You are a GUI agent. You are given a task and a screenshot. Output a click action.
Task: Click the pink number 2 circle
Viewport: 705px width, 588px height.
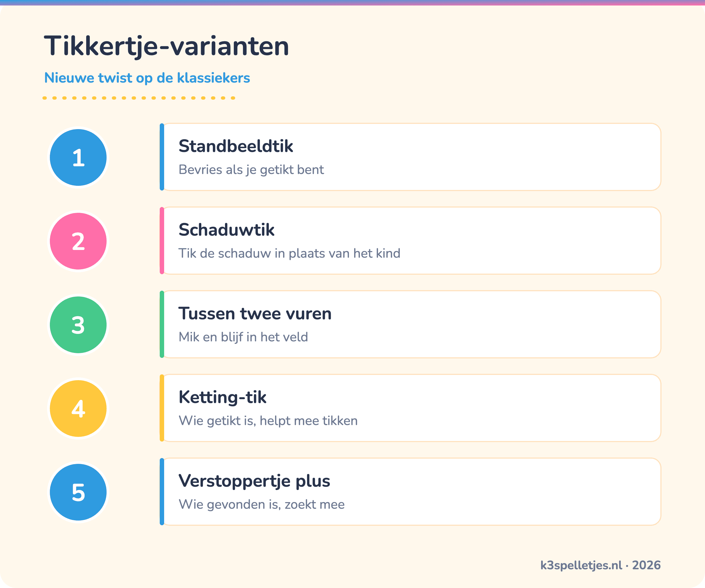[78, 241]
